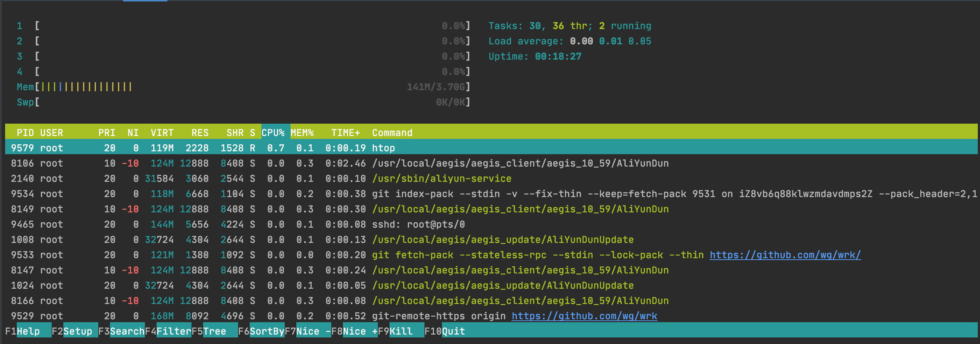This screenshot has width=980, height=344.
Task: Click the CPU 3 usage meter
Action: tap(244, 56)
